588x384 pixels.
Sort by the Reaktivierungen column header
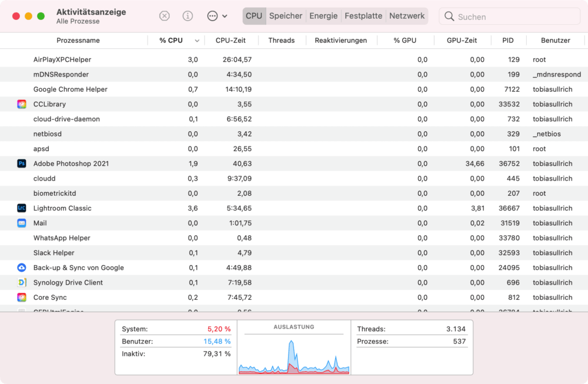341,41
